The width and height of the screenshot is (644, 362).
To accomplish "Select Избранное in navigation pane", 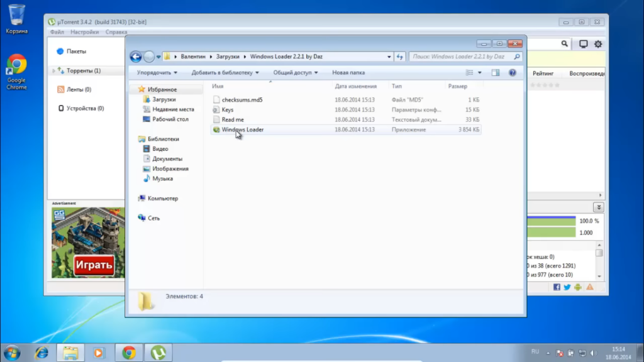I will click(x=162, y=89).
